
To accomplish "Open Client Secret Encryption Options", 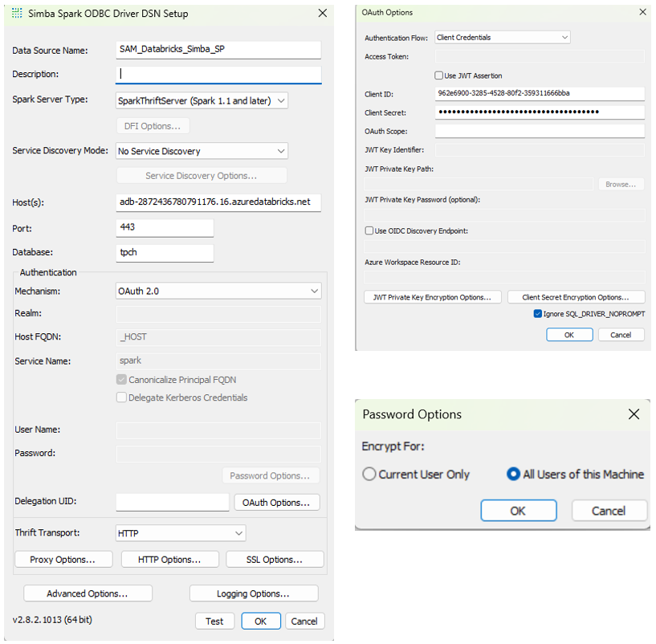I will 576,297.
